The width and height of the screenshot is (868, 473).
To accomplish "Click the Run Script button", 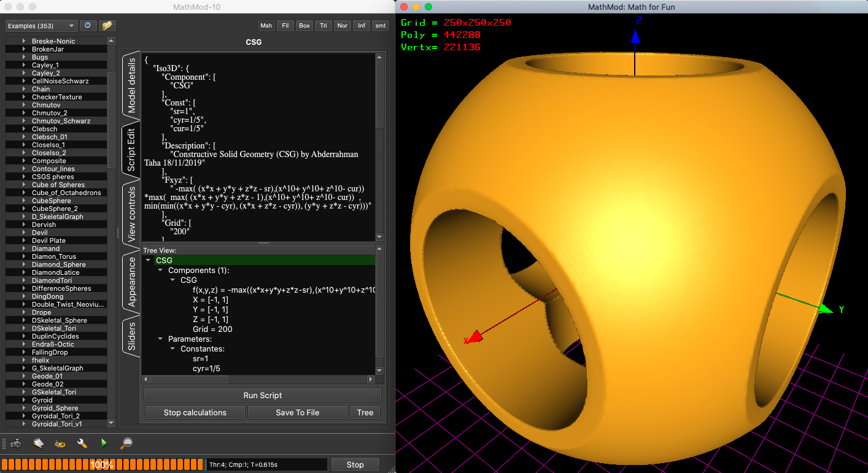I will tap(262, 395).
